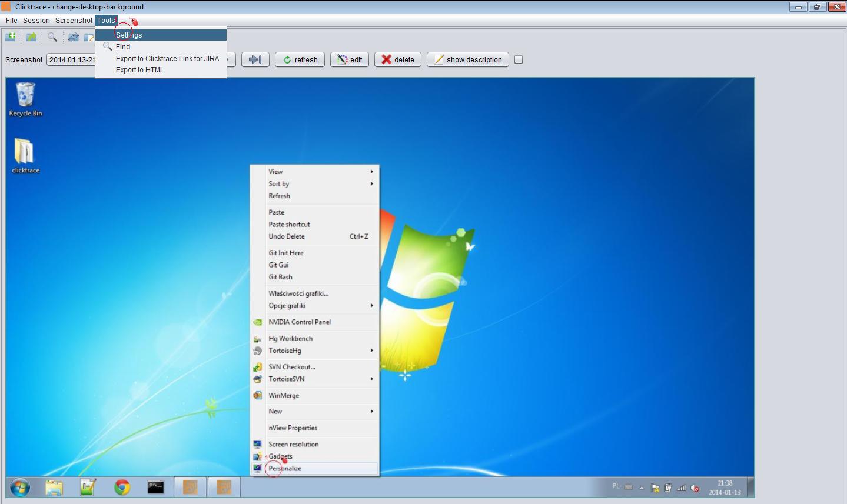Screen dimensions: 847x504
Task: Click Paste in the captured context menu
Action: [314, 212]
